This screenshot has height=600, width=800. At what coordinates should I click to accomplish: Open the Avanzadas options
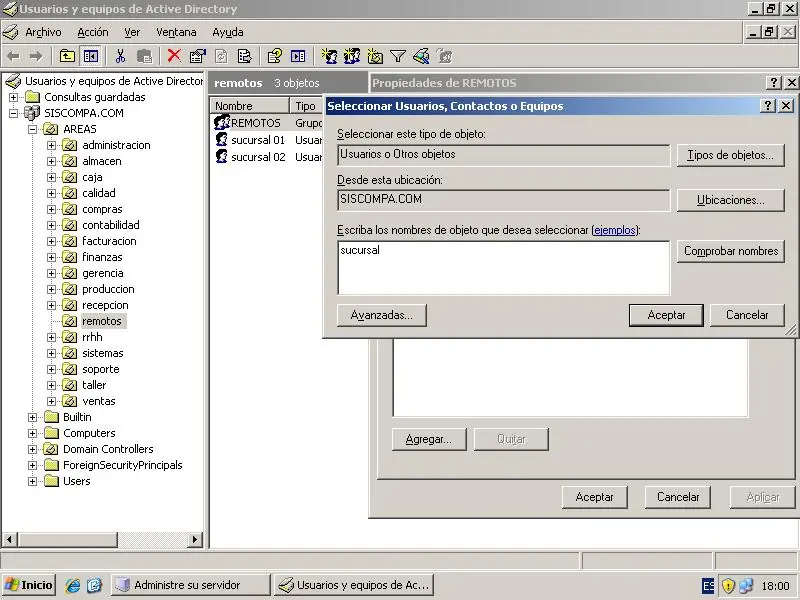[x=381, y=315]
